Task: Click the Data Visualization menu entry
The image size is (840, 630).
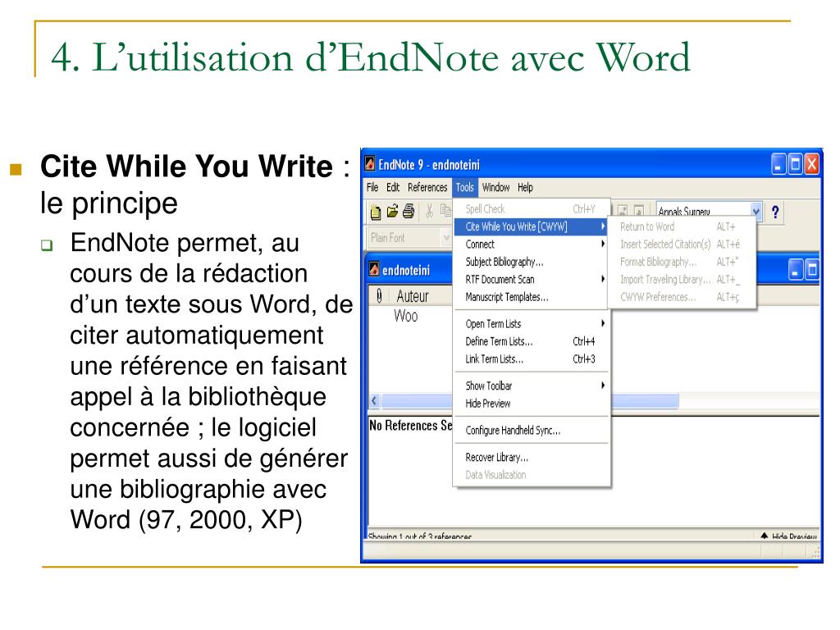Action: tap(530, 475)
